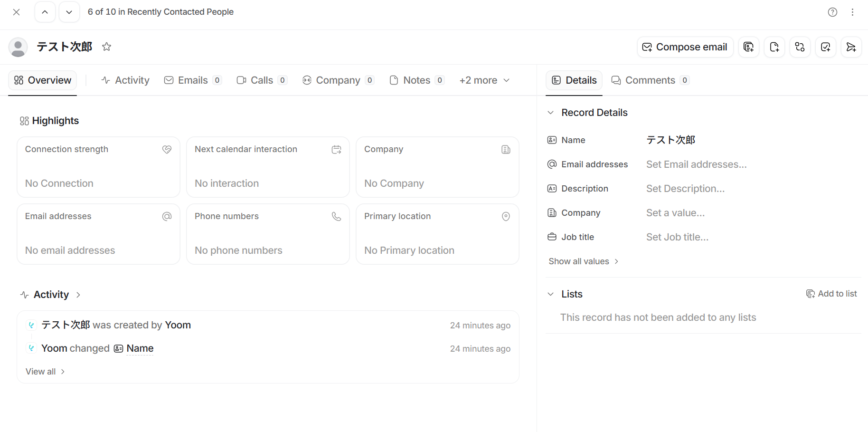Click the Set Job title field
The height and width of the screenshot is (432, 868).
[677, 237]
